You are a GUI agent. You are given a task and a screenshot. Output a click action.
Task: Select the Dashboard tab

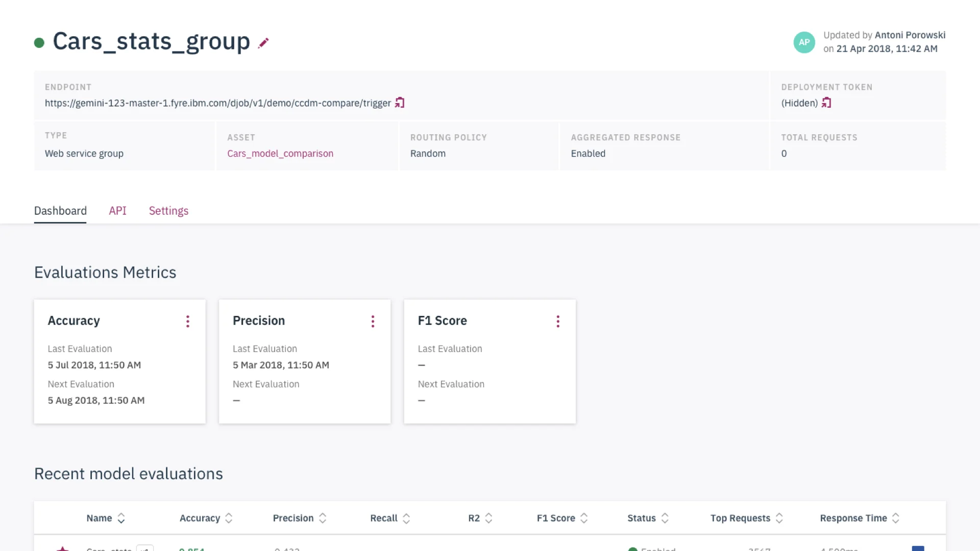pyautogui.click(x=60, y=211)
